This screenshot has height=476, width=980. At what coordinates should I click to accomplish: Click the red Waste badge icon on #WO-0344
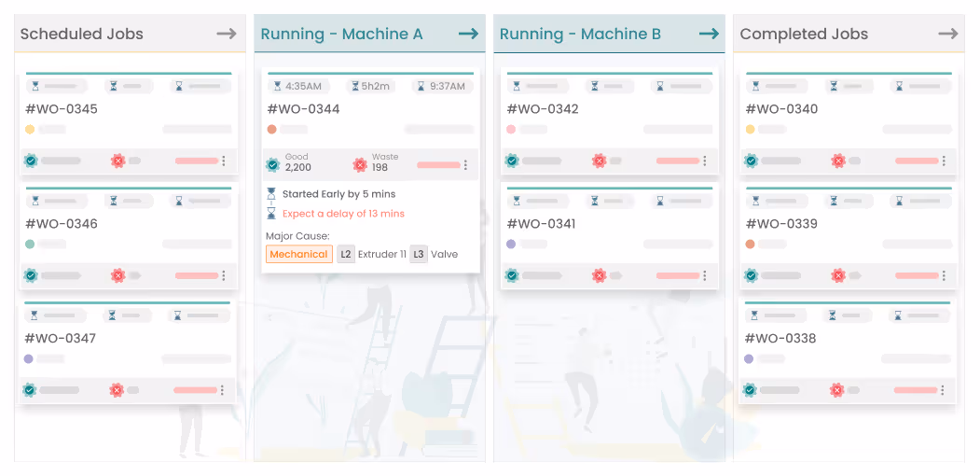point(359,165)
